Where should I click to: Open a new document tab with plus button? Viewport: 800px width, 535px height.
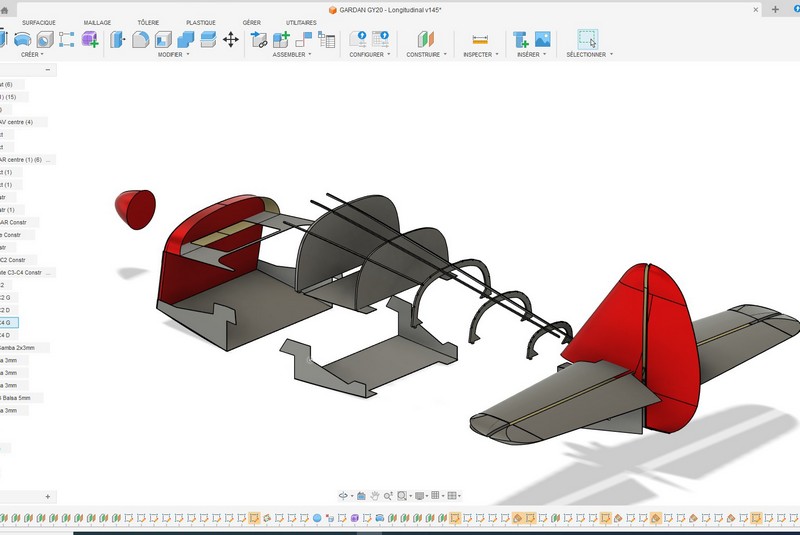pyautogui.click(x=775, y=9)
